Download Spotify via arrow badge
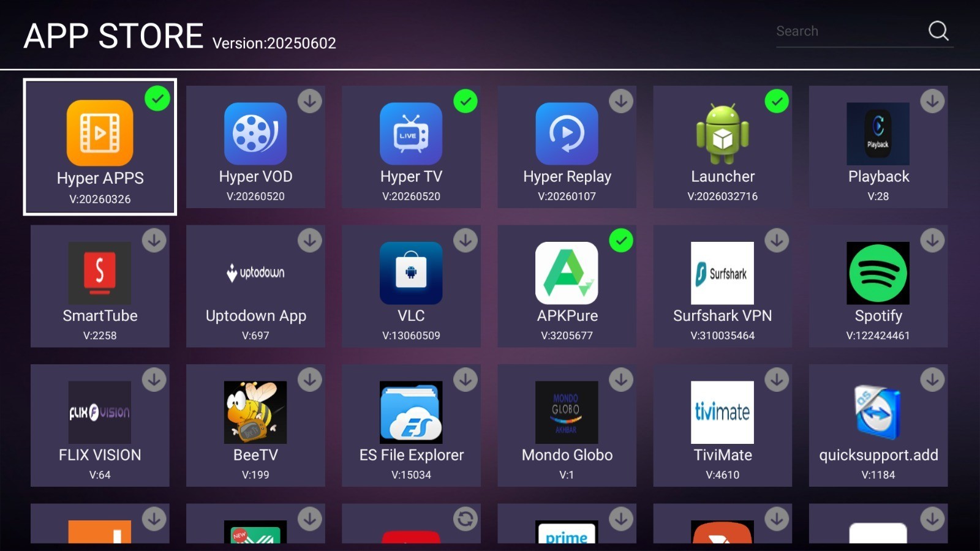Viewport: 980px width, 551px height. tap(932, 241)
